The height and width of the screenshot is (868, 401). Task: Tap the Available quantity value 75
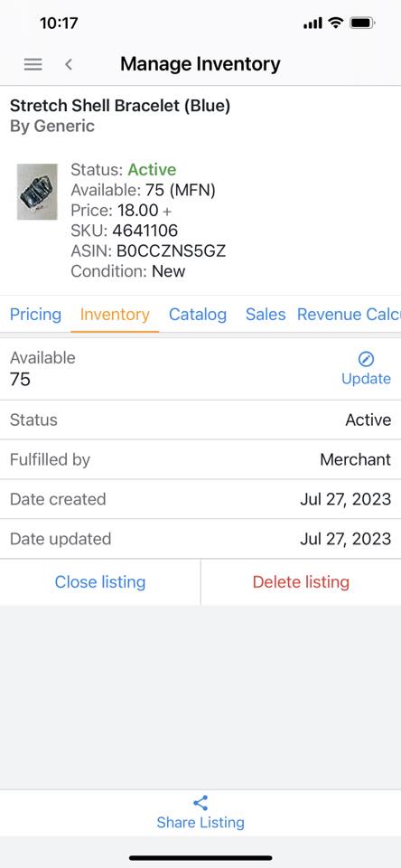[20, 379]
